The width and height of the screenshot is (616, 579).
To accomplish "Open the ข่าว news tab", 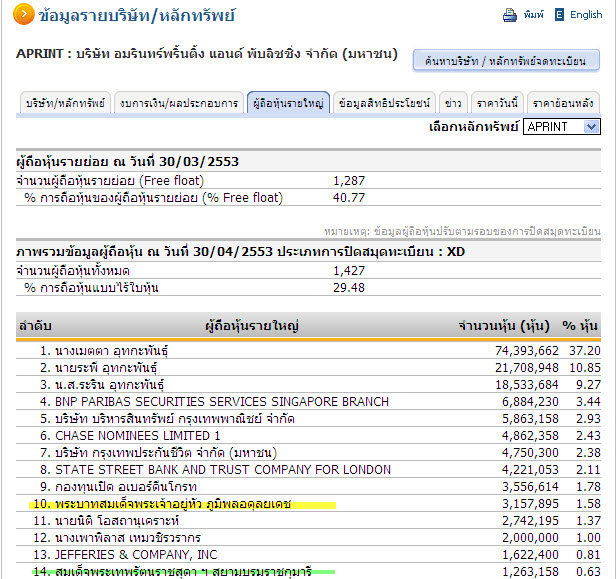I will pyautogui.click(x=453, y=103).
